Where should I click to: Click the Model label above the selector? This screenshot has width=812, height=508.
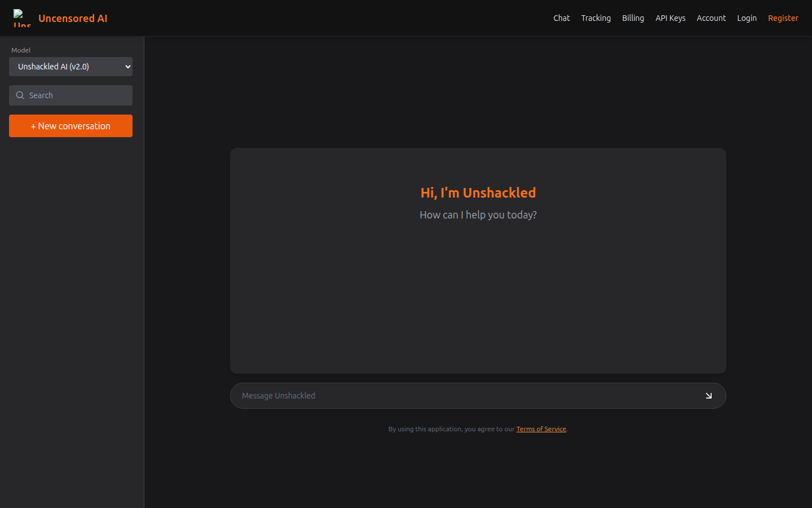pyautogui.click(x=21, y=50)
